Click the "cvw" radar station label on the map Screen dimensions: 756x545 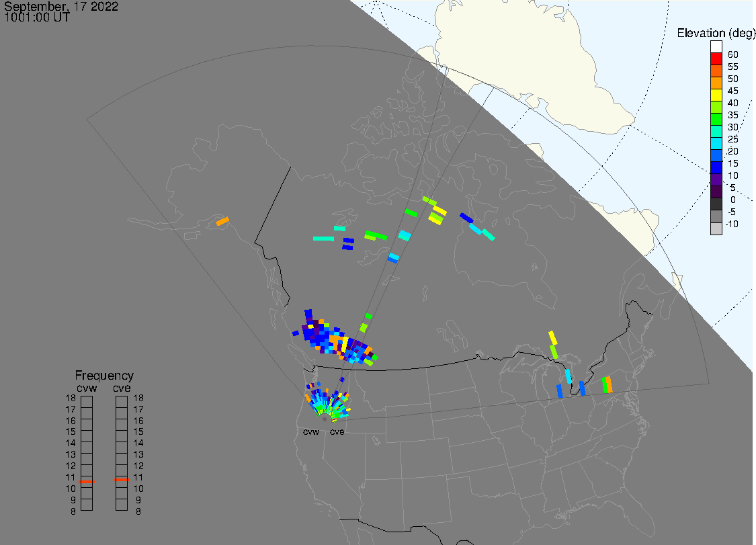[x=311, y=431]
